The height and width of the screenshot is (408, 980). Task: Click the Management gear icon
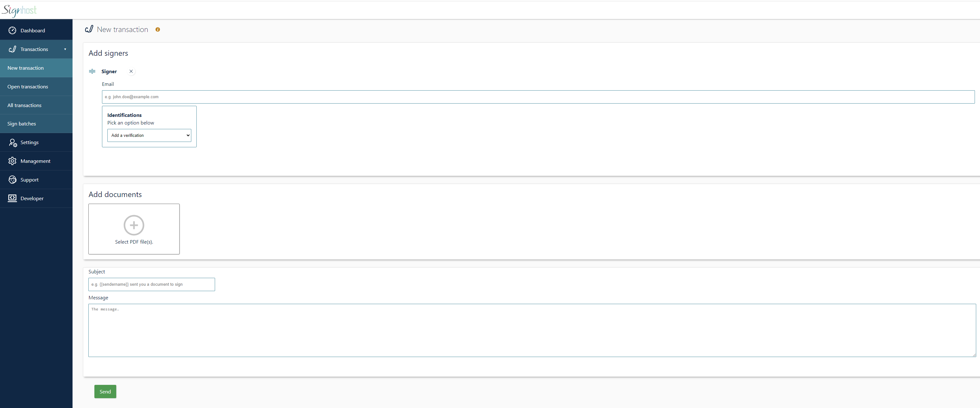(12, 161)
